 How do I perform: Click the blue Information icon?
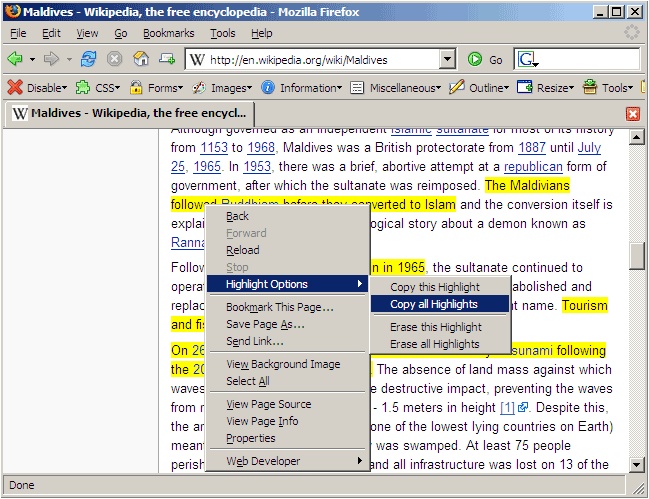pyautogui.click(x=268, y=87)
